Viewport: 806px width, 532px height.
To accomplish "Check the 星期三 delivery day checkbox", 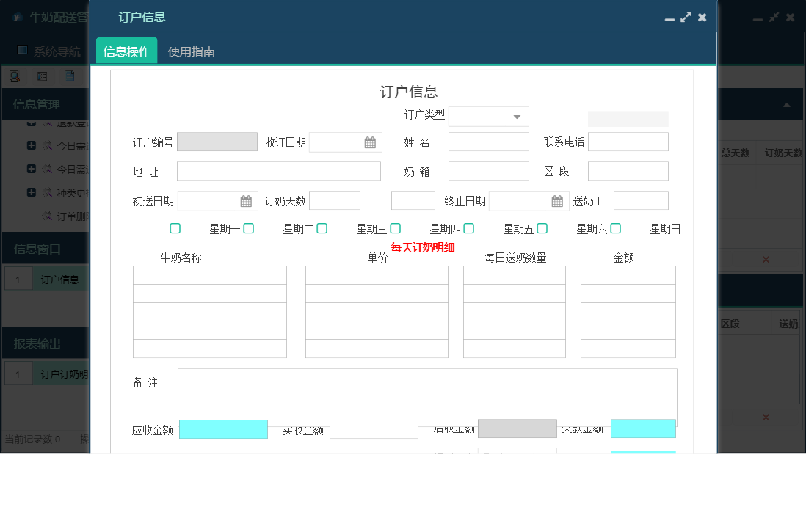I will click(395, 228).
